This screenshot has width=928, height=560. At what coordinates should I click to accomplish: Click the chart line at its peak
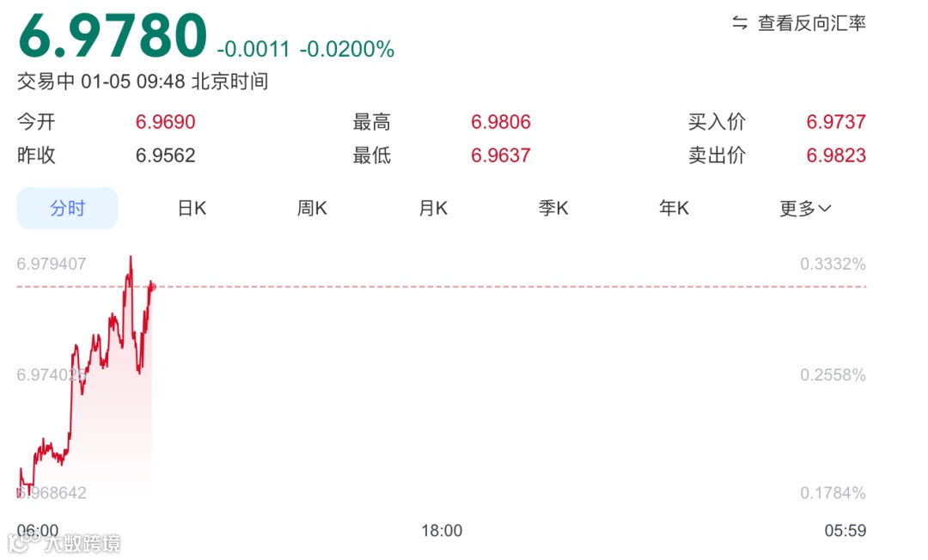[131, 258]
